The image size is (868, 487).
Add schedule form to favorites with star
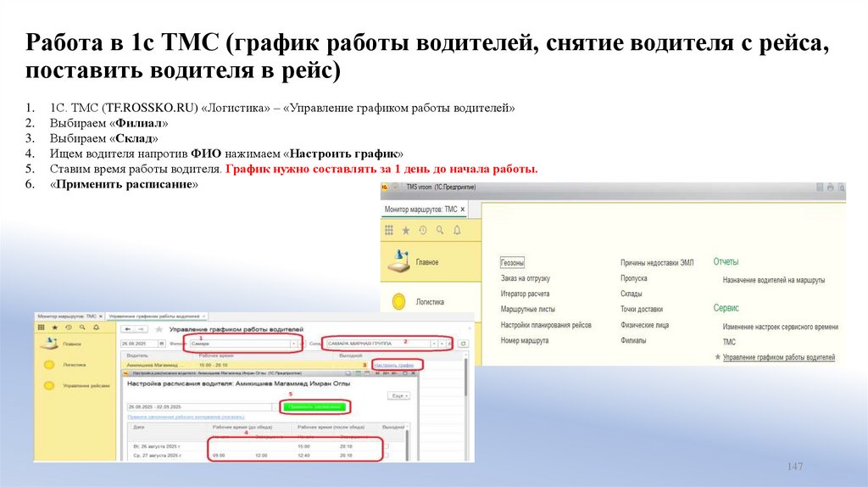159,329
